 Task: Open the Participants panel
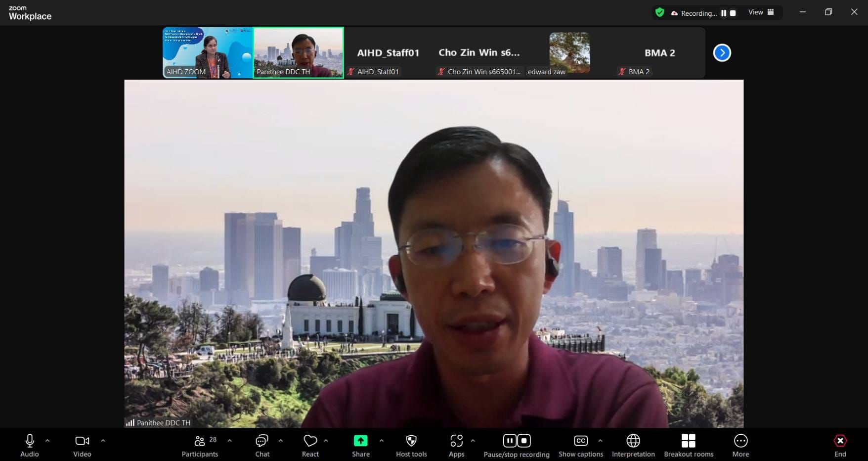(x=200, y=446)
